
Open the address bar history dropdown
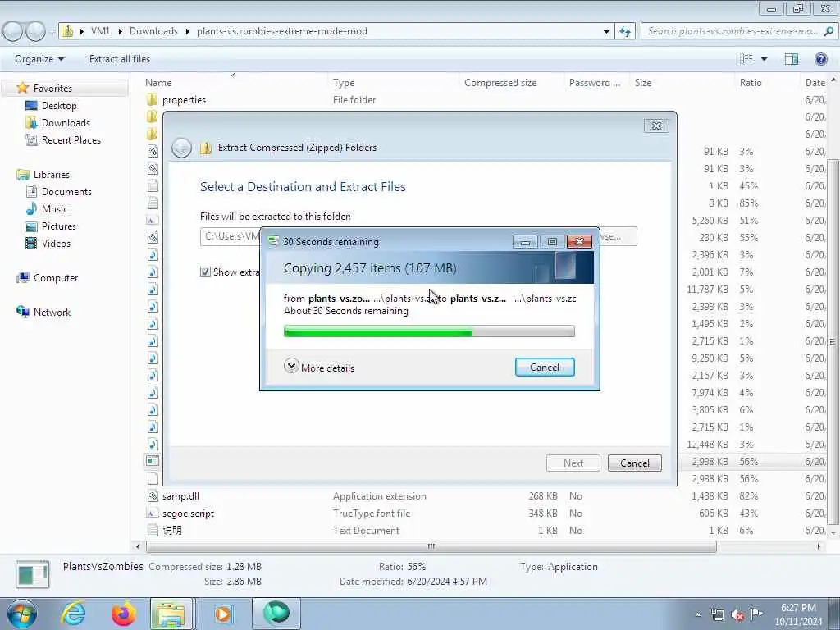606,32
